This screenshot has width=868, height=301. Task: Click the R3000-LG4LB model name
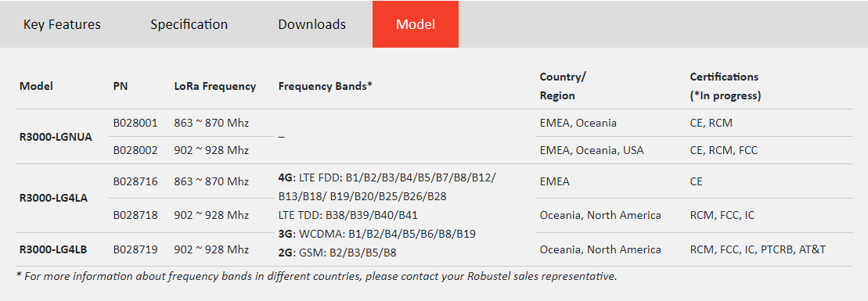[x=53, y=249]
